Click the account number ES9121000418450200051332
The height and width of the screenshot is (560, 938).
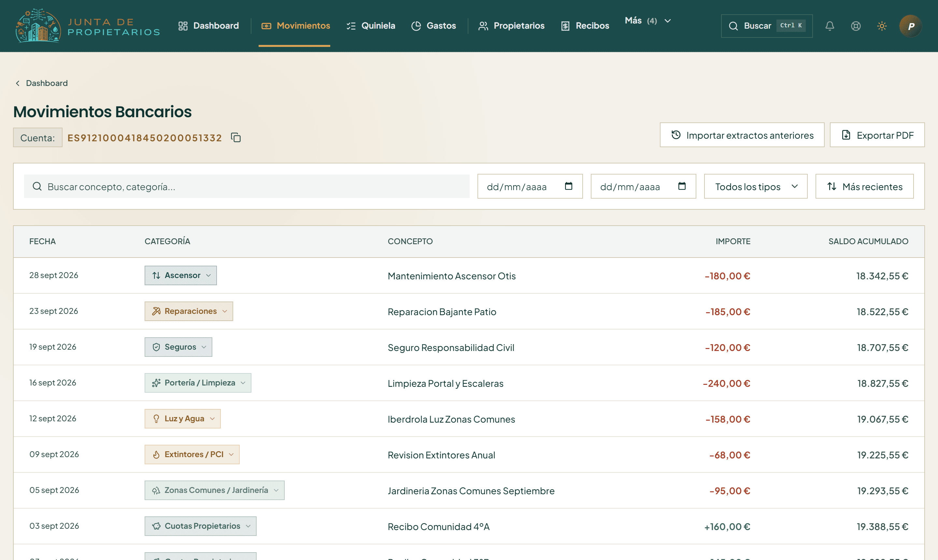145,138
